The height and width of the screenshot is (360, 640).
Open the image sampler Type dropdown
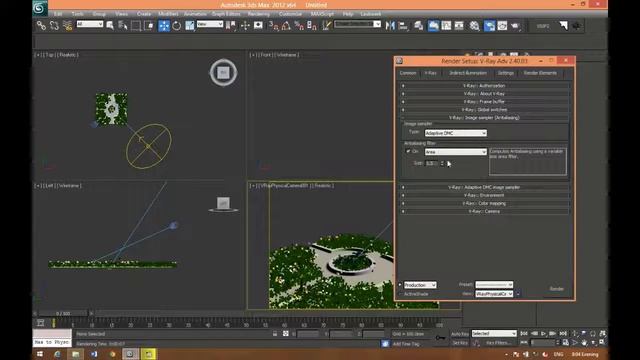(x=456, y=133)
